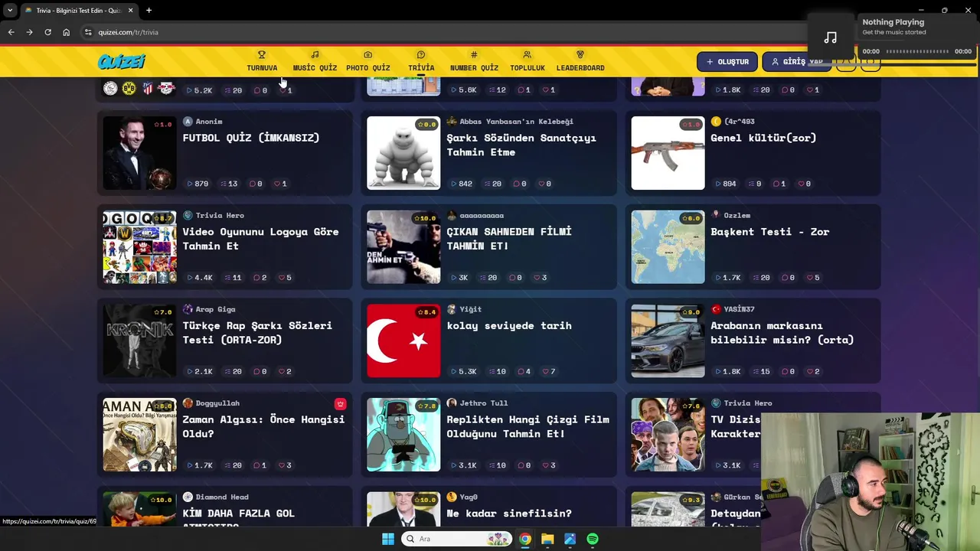Go back in browser history
This screenshot has height=551, width=980.
pyautogui.click(x=11, y=32)
